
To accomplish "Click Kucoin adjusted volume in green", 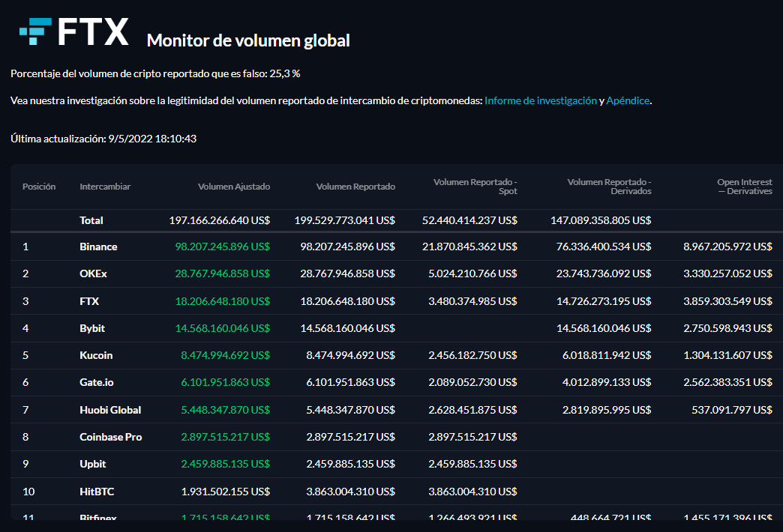I will click(x=225, y=355).
